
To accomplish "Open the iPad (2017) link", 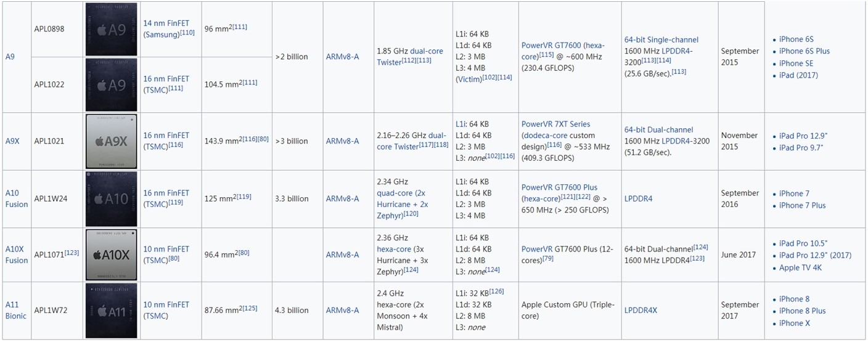I will pos(798,75).
